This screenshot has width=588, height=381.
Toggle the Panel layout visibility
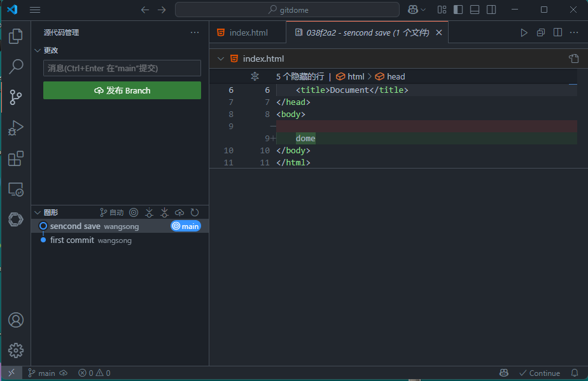[x=474, y=10]
